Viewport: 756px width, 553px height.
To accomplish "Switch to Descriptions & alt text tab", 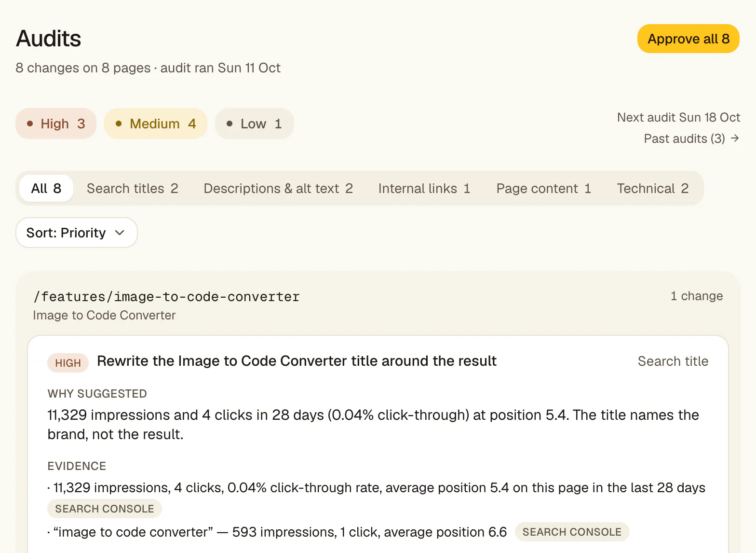I will 278,188.
